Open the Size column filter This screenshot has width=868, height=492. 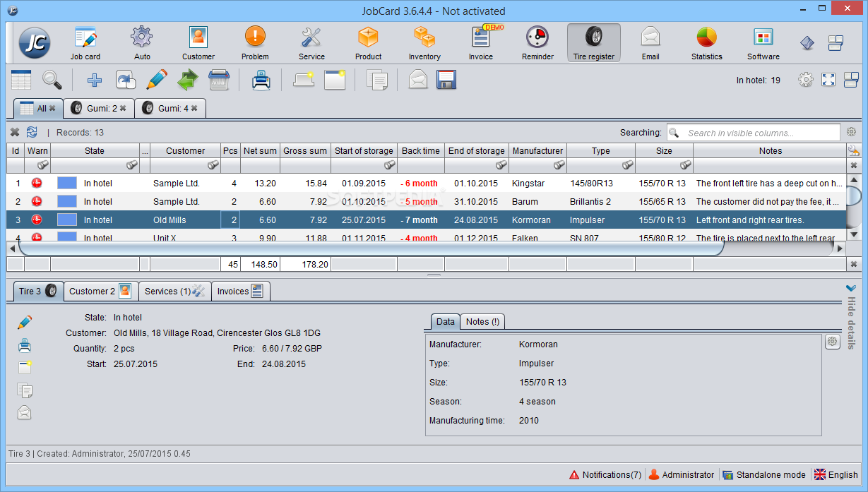coord(685,165)
